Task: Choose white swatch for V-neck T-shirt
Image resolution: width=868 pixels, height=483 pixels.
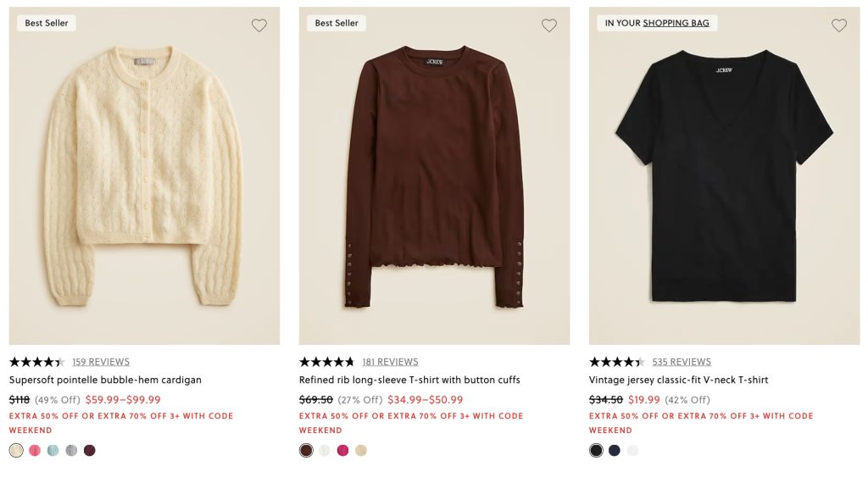Action: point(633,451)
